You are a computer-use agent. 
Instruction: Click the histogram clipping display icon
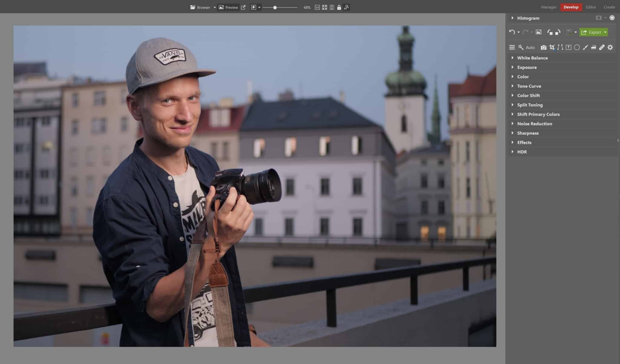tap(599, 18)
